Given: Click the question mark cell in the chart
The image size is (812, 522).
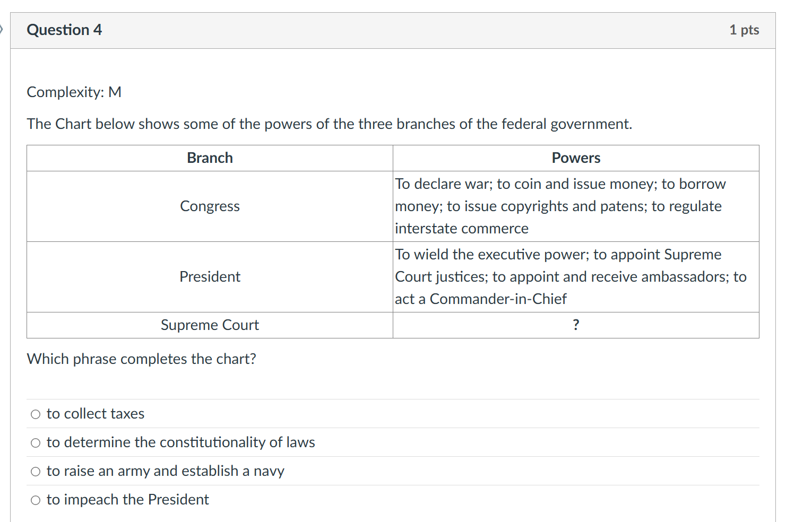Looking at the screenshot, I should [576, 325].
